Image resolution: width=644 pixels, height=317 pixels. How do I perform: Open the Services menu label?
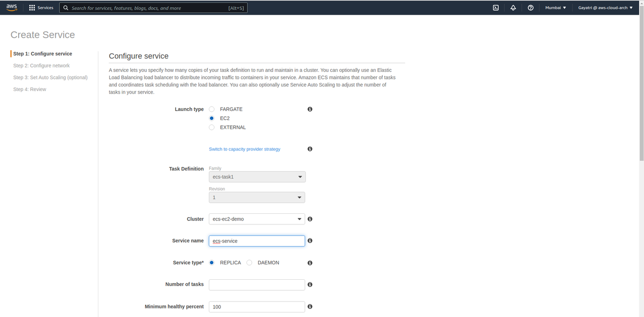[x=45, y=8]
